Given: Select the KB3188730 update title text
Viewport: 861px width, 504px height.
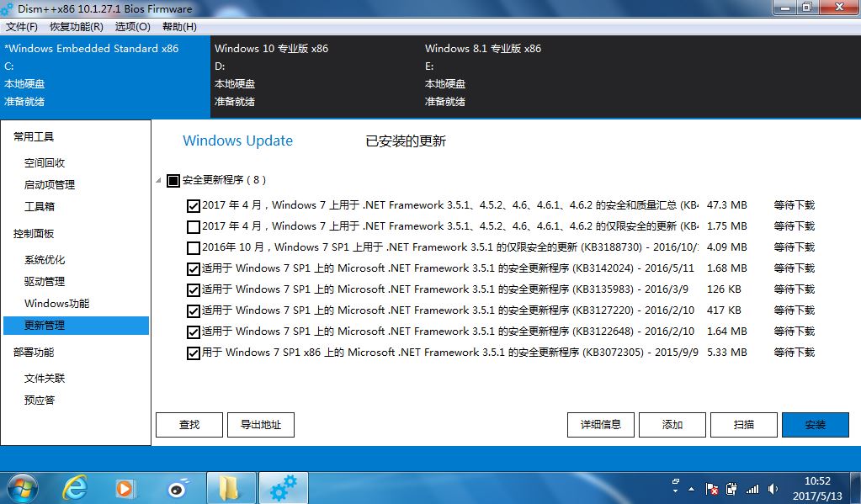Looking at the screenshot, I should pyautogui.click(x=450, y=247).
